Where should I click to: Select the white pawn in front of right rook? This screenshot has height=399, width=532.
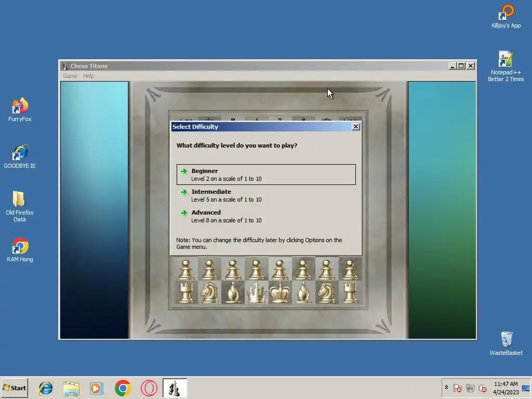(x=350, y=270)
